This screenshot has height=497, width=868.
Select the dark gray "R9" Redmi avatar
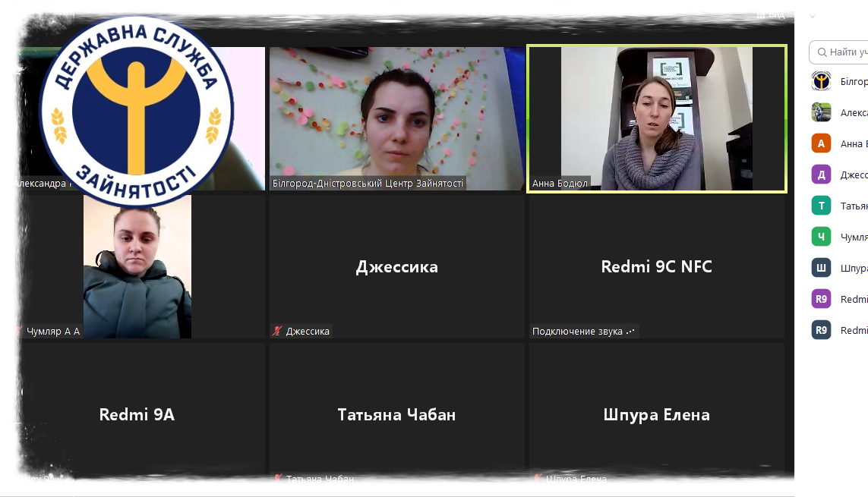(x=821, y=330)
